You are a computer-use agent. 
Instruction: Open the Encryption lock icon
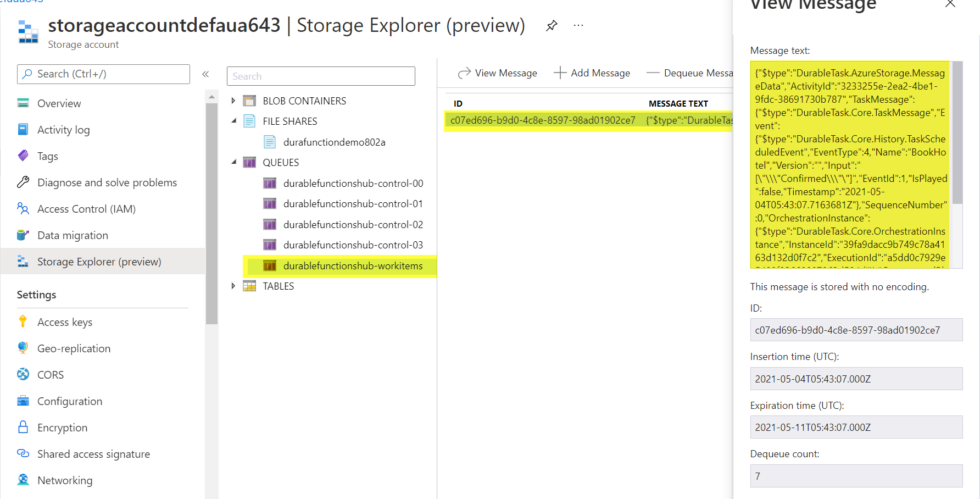point(23,427)
